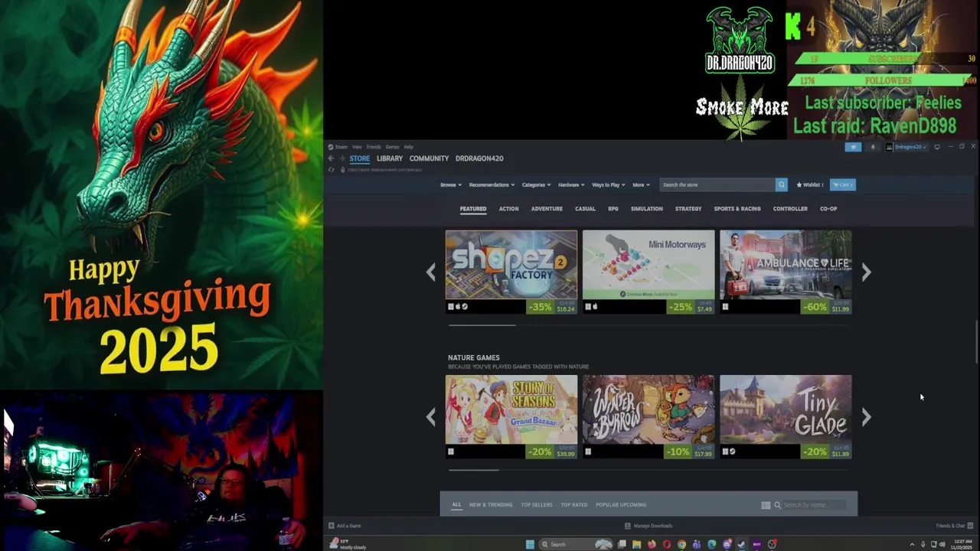Select the SIMULATION genre tab

pyautogui.click(x=647, y=209)
